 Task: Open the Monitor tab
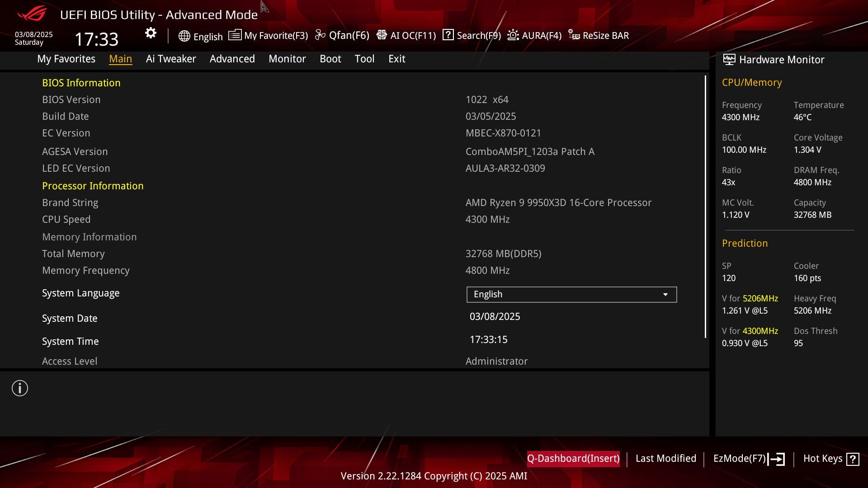click(287, 59)
